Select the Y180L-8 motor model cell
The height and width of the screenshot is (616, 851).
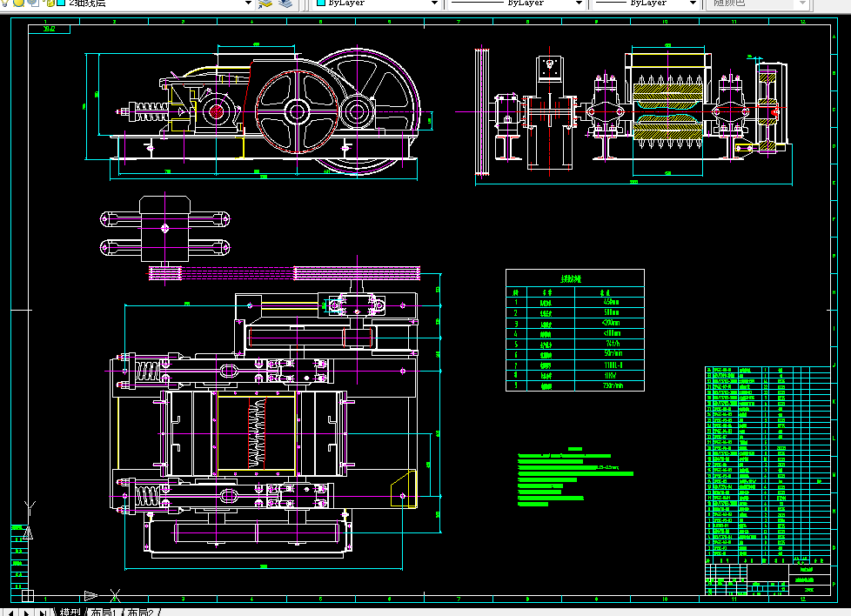pos(613,365)
